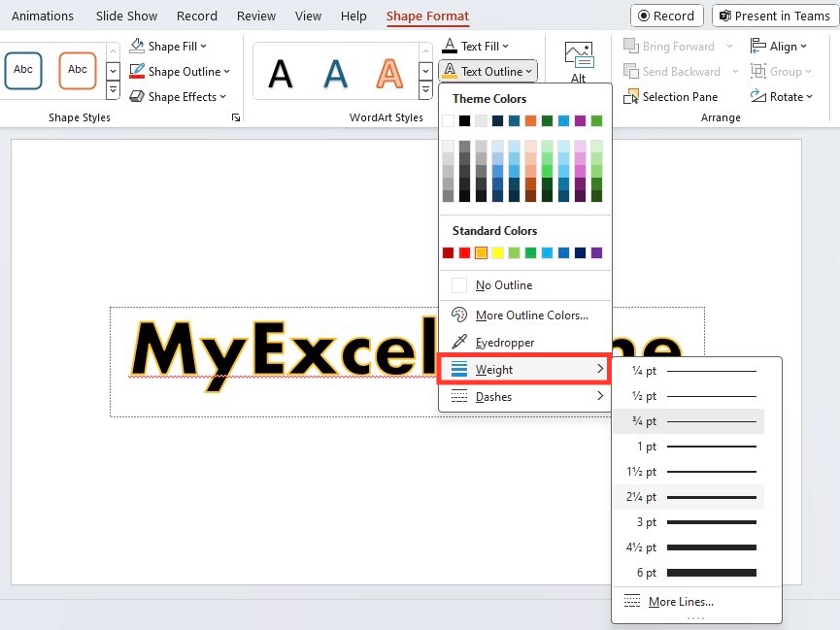Click the More Outline Colors palette icon
Screen dimensions: 840x630
459,315
